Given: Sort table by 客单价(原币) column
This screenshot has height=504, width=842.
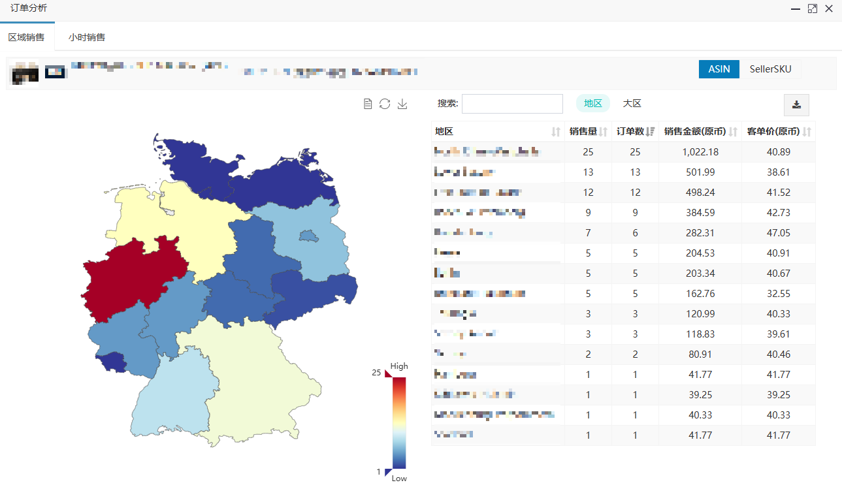Looking at the screenshot, I should click(x=807, y=132).
